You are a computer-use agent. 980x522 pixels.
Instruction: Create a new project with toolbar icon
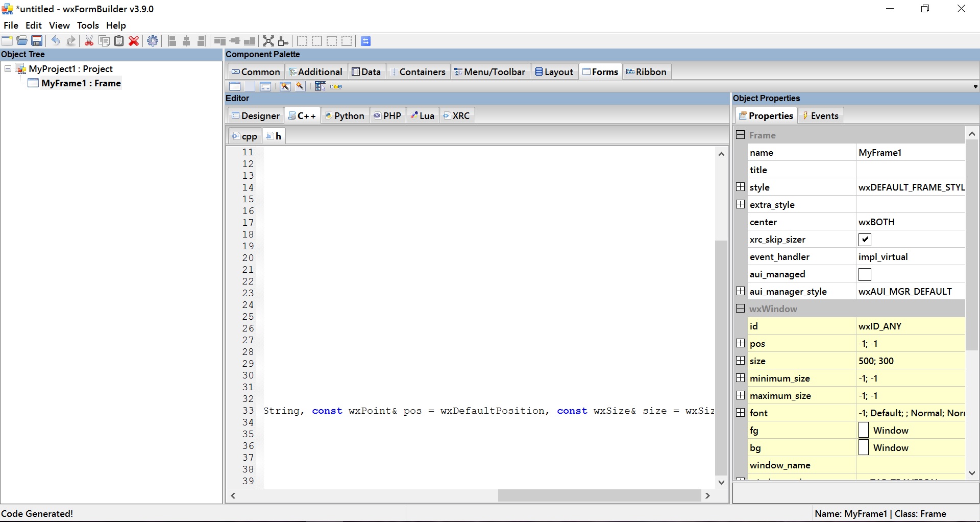pos(7,41)
